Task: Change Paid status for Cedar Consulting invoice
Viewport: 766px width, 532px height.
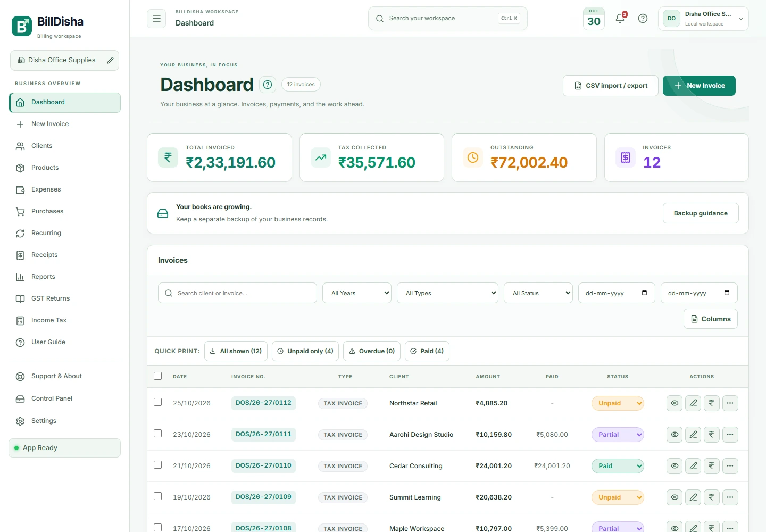Action: pos(618,466)
